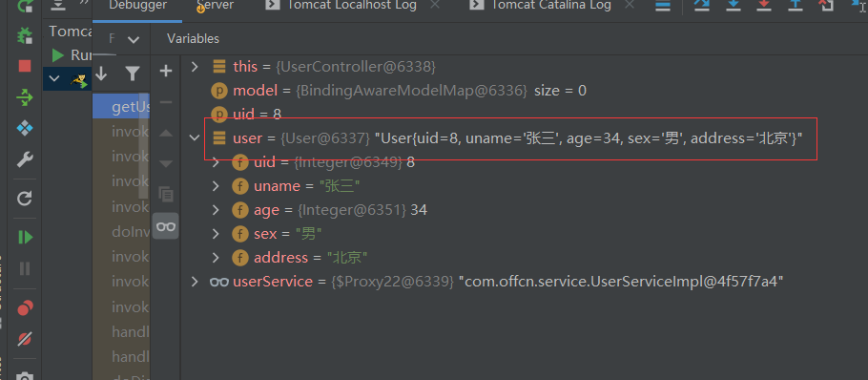Switch to the Server tab

tap(215, 6)
